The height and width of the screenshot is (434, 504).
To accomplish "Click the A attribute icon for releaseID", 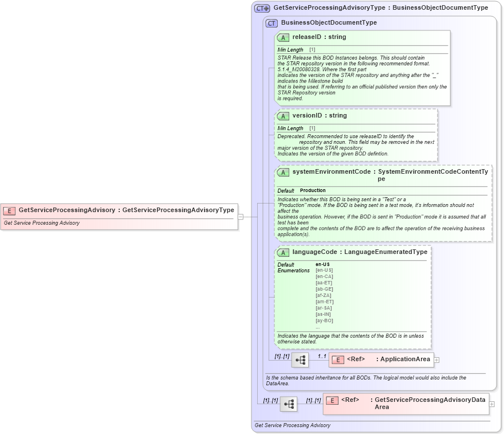I will point(283,38).
